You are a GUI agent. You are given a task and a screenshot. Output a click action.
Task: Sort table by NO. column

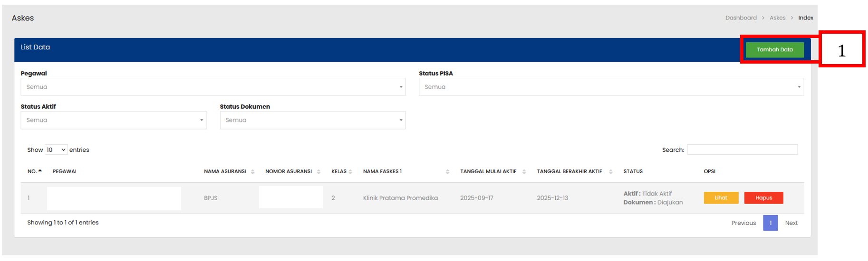pyautogui.click(x=35, y=171)
